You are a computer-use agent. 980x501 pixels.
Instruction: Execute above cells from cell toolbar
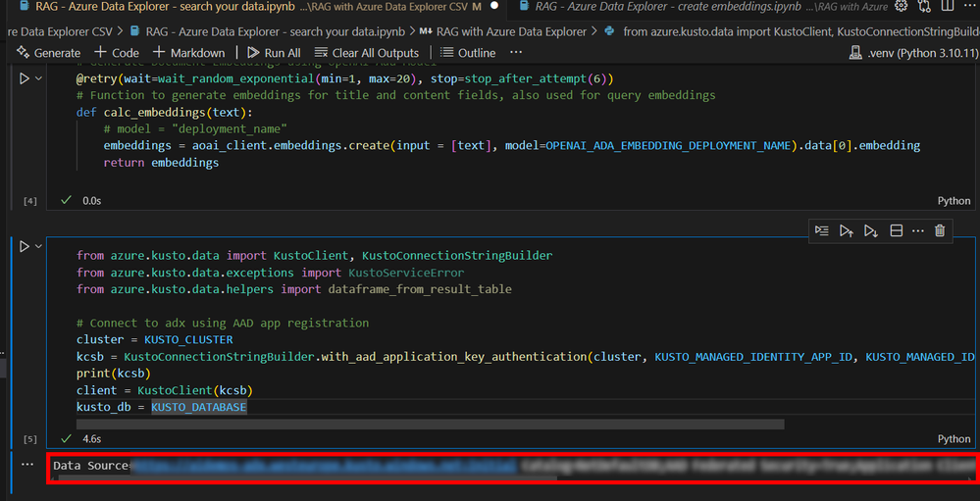[x=847, y=230]
